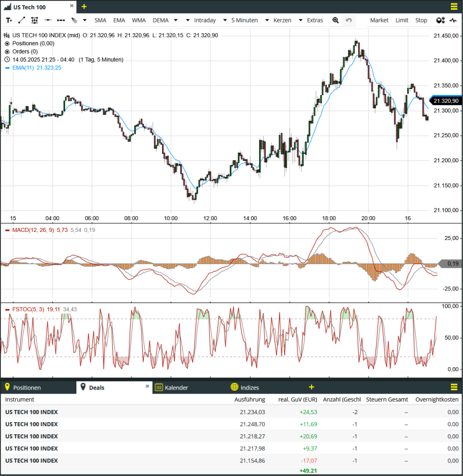The width and height of the screenshot is (463, 476).
Task: Open the chart panel hamburger menu
Action: (x=454, y=7)
